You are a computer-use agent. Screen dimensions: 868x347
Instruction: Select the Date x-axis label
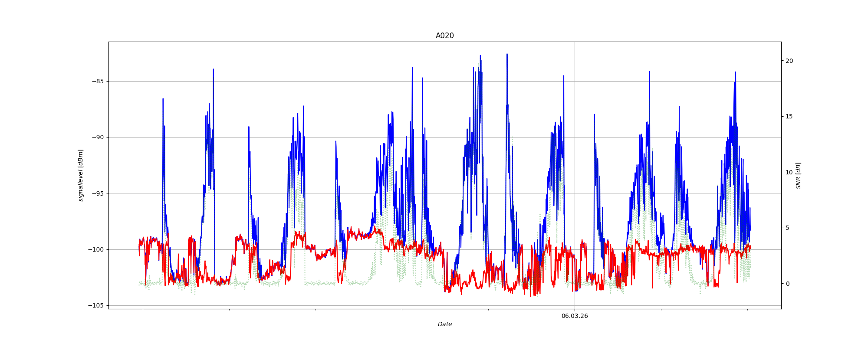coord(444,324)
